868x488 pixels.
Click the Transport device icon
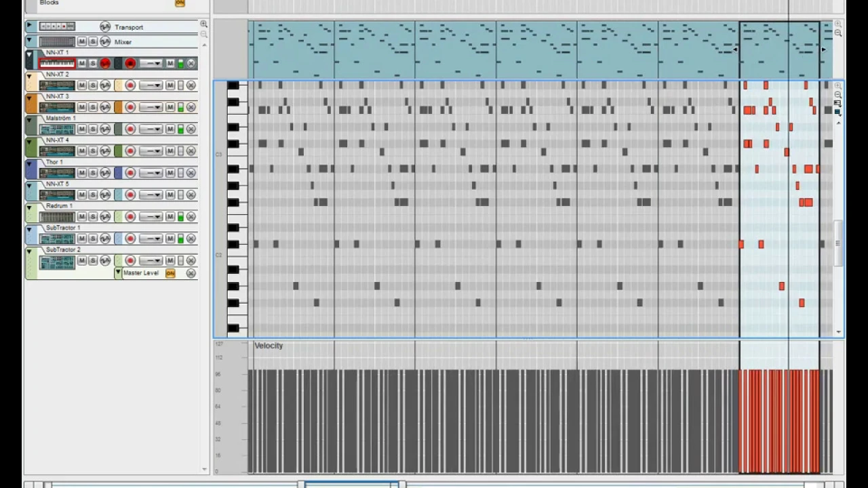point(57,26)
